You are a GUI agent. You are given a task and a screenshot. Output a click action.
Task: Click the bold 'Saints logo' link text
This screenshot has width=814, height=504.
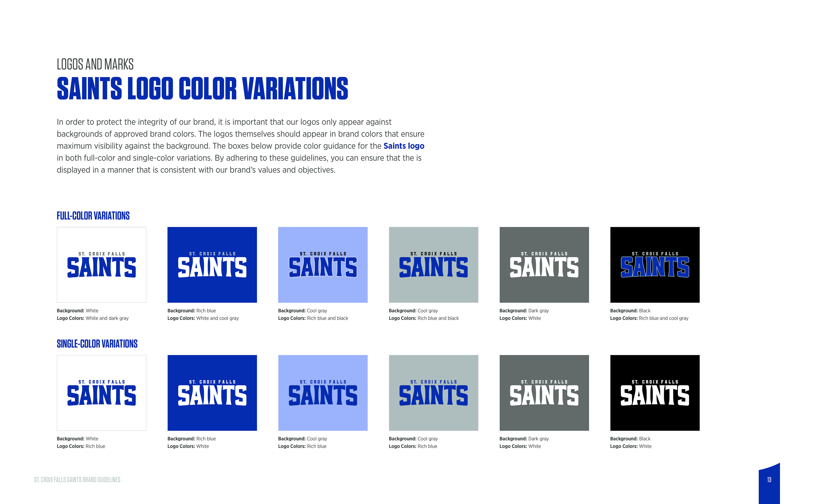[403, 146]
